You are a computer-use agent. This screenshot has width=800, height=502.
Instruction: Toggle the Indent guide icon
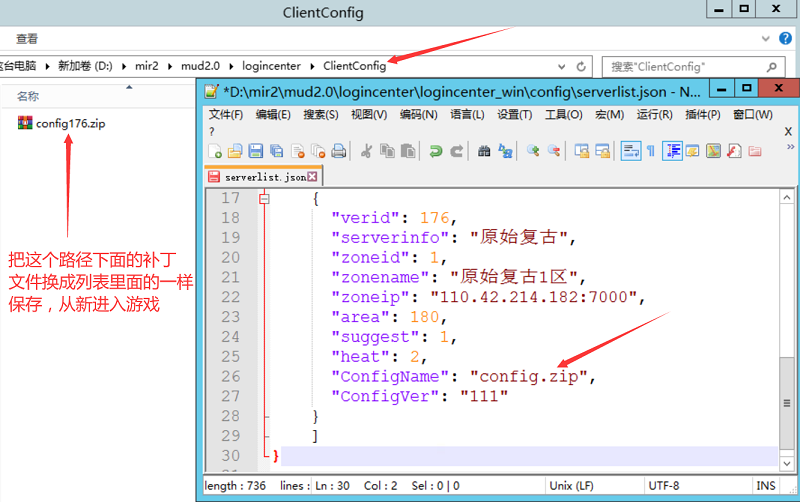coord(672,151)
